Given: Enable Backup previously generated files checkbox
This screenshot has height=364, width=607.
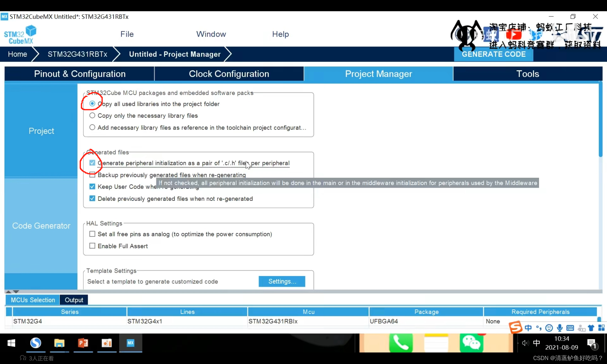Looking at the screenshot, I should (x=92, y=175).
